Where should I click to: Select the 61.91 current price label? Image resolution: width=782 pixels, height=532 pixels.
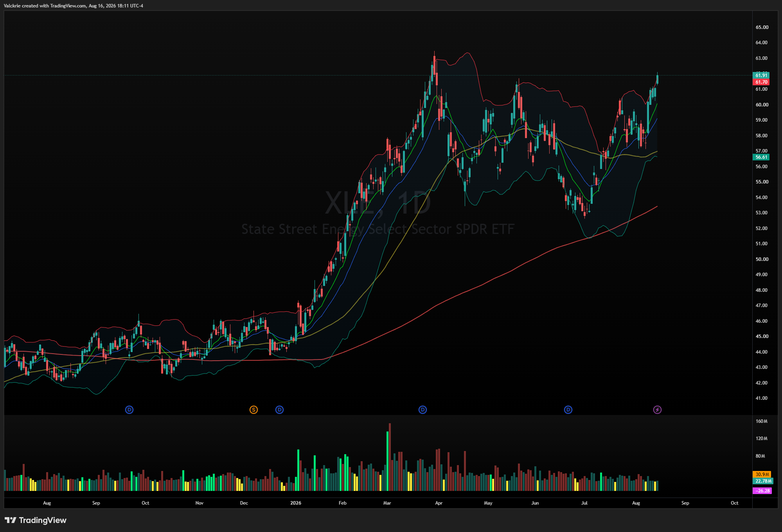click(x=761, y=75)
